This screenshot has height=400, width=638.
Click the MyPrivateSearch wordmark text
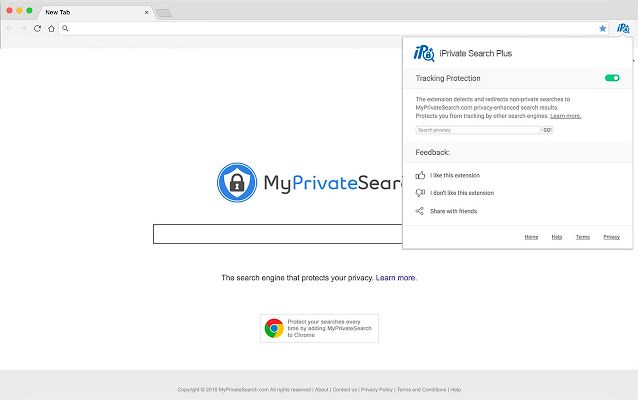click(333, 183)
